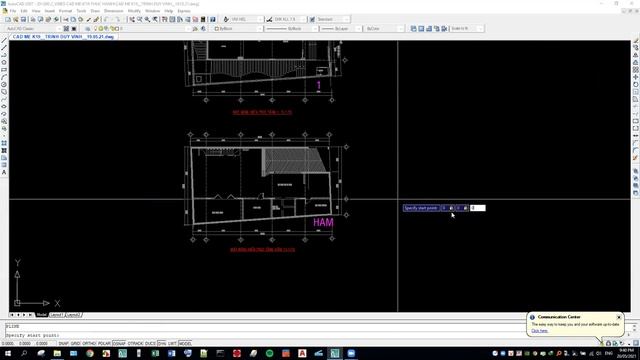Open the File menu

(x=13, y=11)
